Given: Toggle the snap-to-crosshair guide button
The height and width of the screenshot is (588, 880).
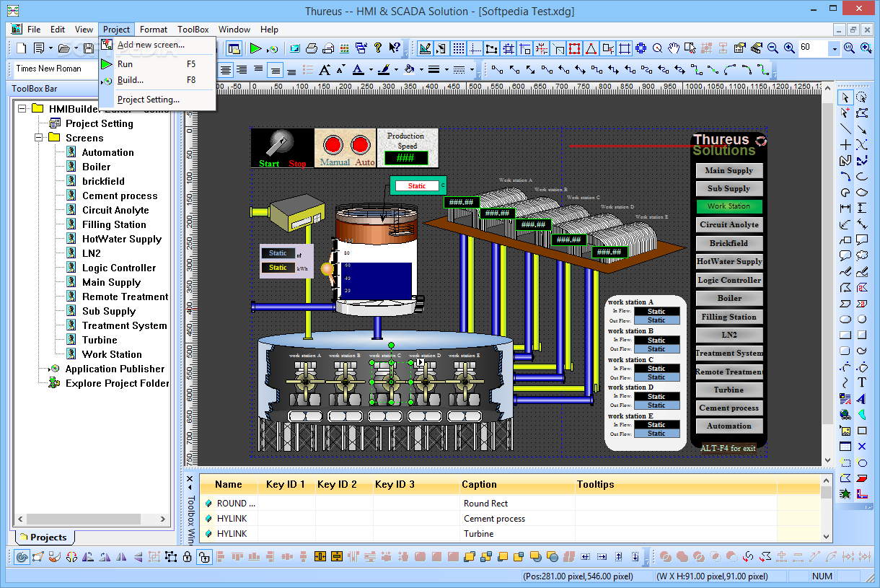Looking at the screenshot, I should [475, 48].
